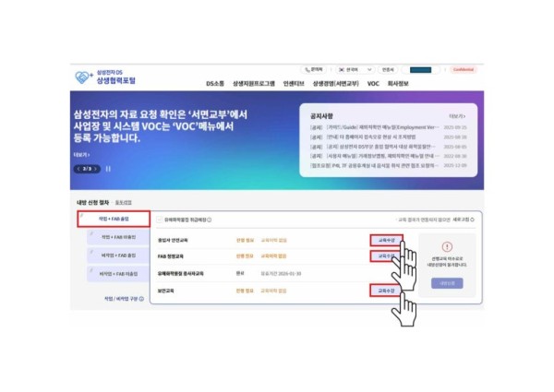Click the 상생협력포털 heart logo

click(x=83, y=77)
